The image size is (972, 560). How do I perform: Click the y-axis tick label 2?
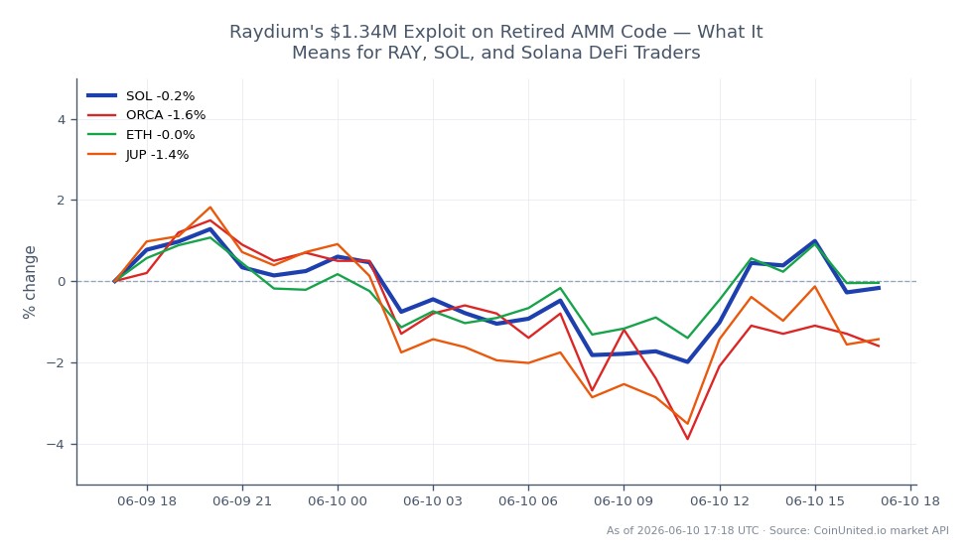pos(62,201)
